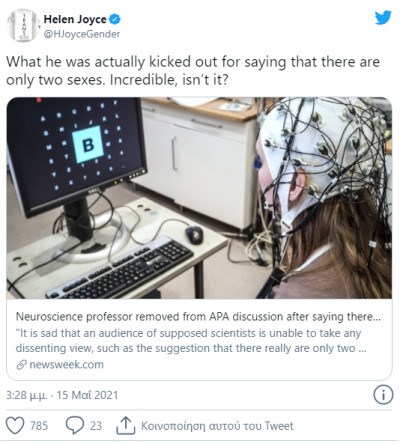The image size is (400, 444).
Task: Click the share upload arrow icon
Action: coord(125,425)
